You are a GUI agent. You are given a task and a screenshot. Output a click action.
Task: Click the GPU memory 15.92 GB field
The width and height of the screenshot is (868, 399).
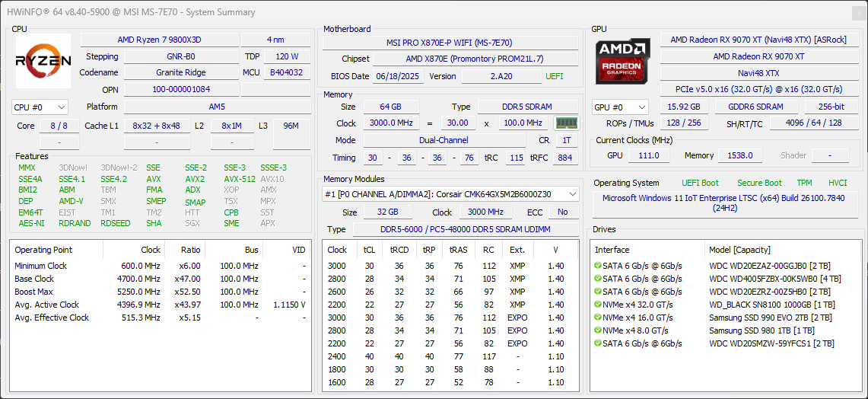pyautogui.click(x=684, y=107)
